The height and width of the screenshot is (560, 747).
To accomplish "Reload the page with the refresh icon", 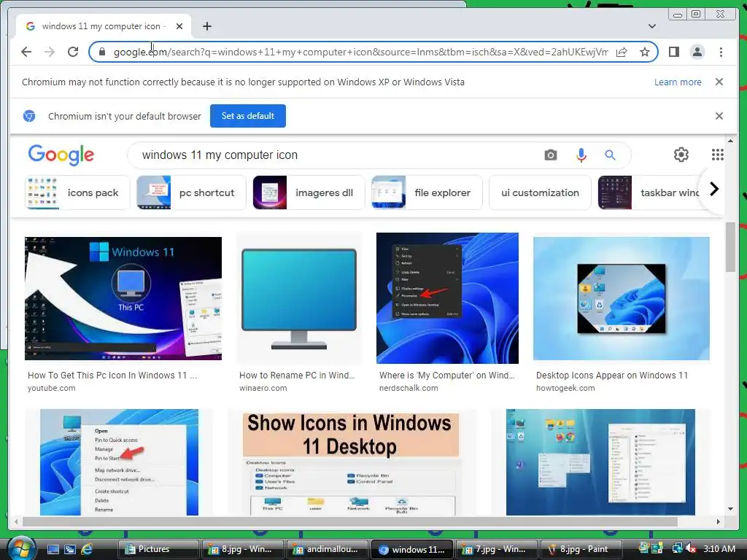I will coord(73,52).
